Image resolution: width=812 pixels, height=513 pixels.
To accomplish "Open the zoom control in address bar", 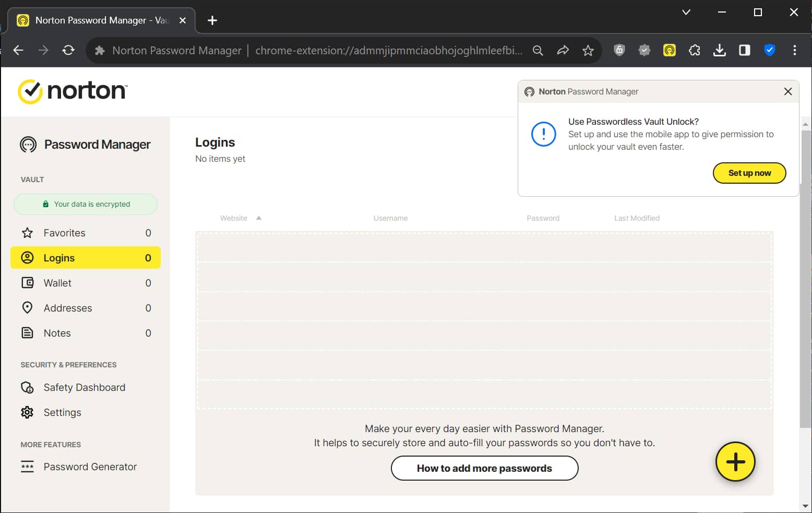I will [538, 50].
